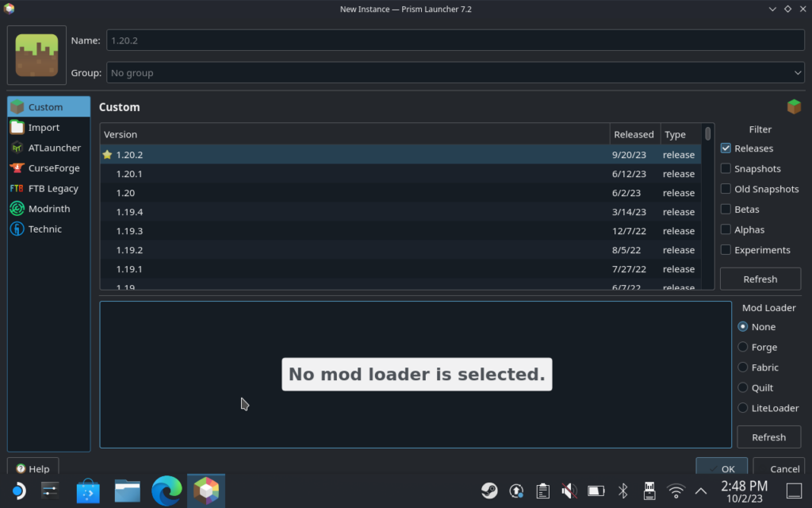
Task: Open the CurseForge modpack page
Action: coord(48,168)
